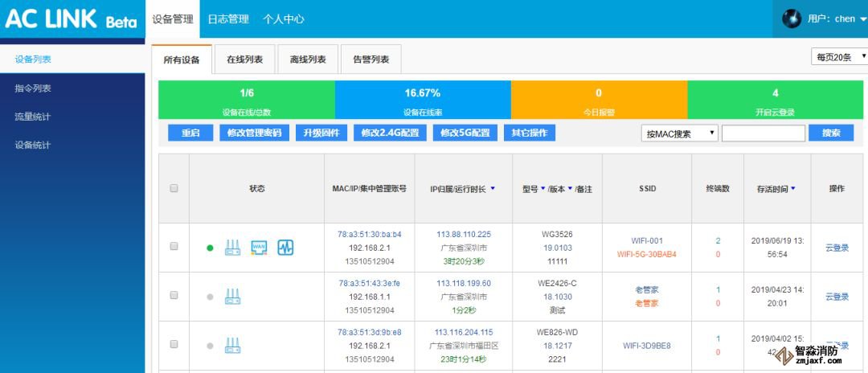This screenshot has height=373, width=868.
Task: Click 云登录 link for the first device
Action: click(837, 248)
